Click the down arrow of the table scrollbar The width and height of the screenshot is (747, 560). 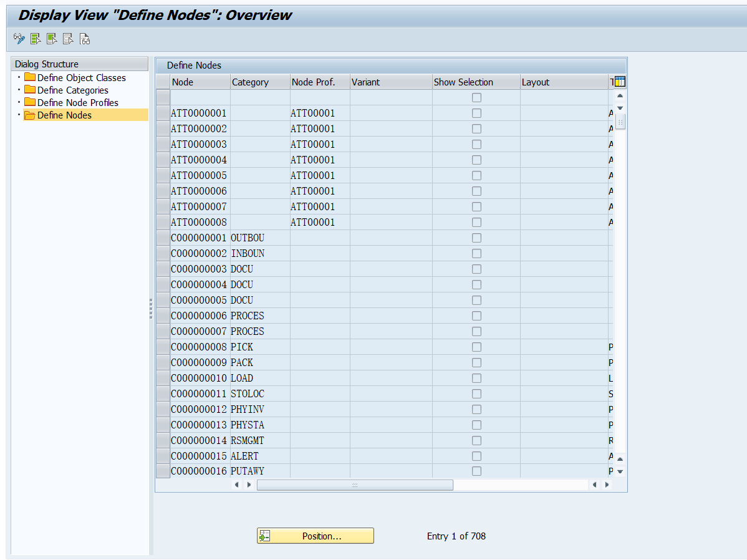click(620, 108)
